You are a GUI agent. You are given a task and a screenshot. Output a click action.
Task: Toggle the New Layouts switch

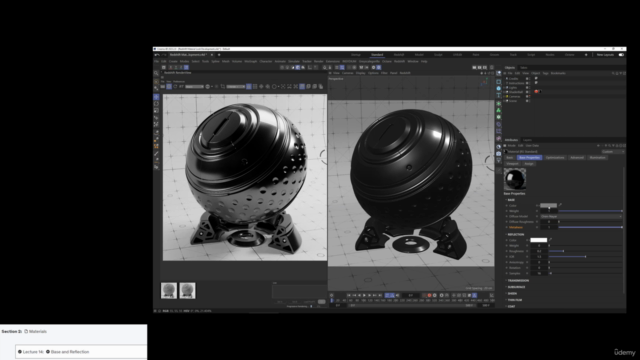tap(621, 55)
